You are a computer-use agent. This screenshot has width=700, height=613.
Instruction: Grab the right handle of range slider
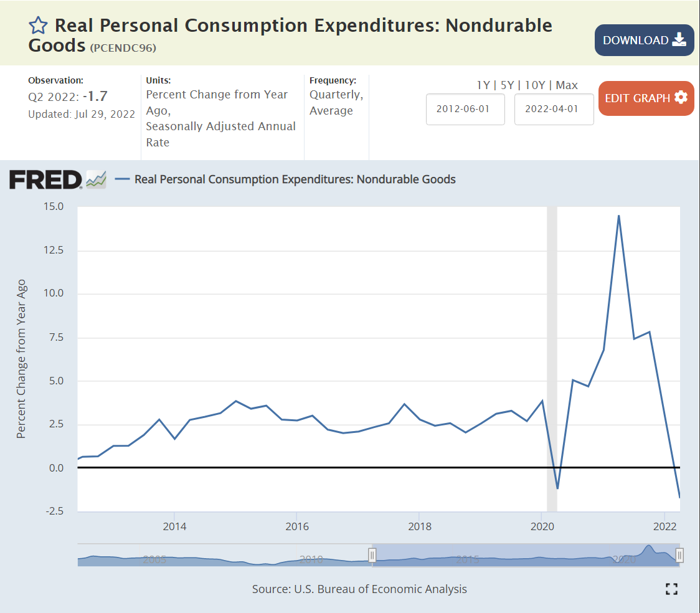coord(679,555)
